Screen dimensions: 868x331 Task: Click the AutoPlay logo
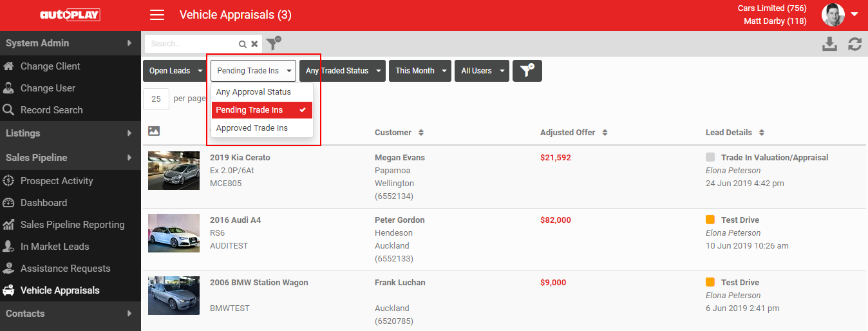(70, 15)
